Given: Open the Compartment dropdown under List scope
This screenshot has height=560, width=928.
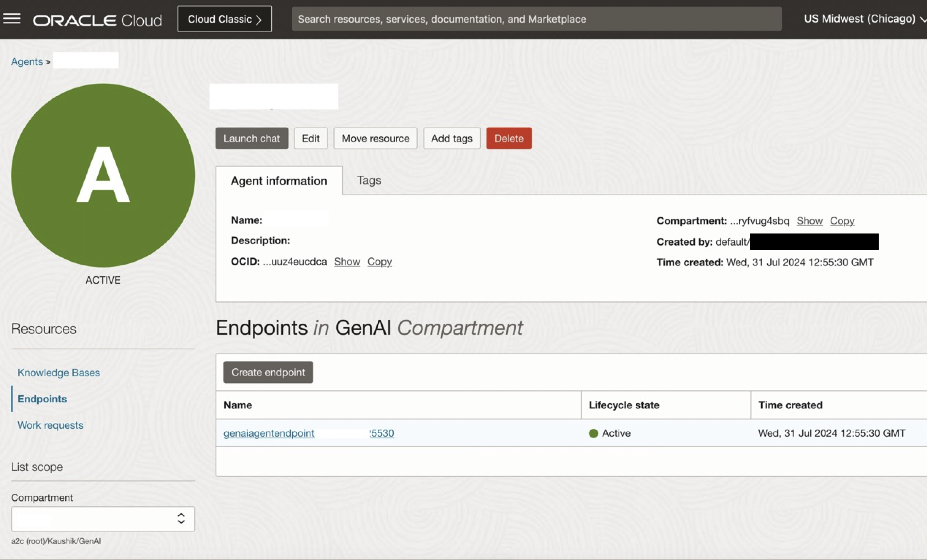Looking at the screenshot, I should point(103,519).
